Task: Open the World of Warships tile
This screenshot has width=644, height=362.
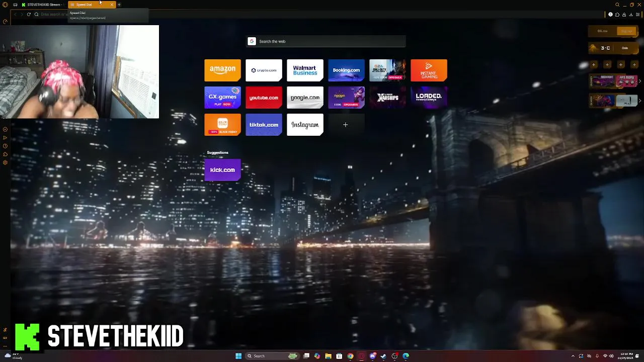Action: coord(387,98)
